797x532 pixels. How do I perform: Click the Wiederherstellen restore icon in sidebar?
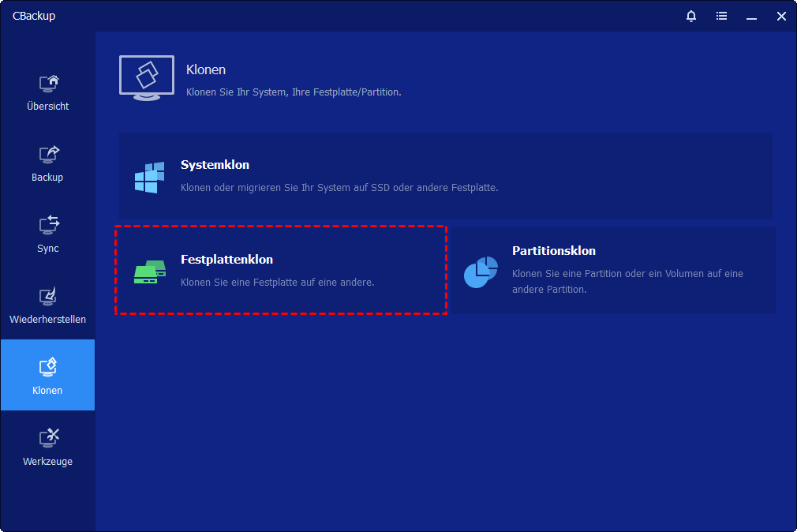pos(48,296)
